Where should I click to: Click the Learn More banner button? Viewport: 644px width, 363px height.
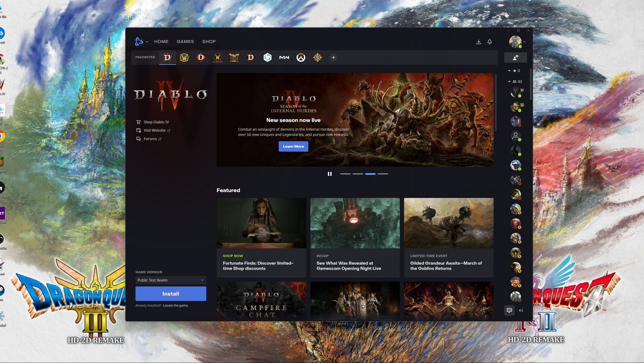tap(293, 146)
